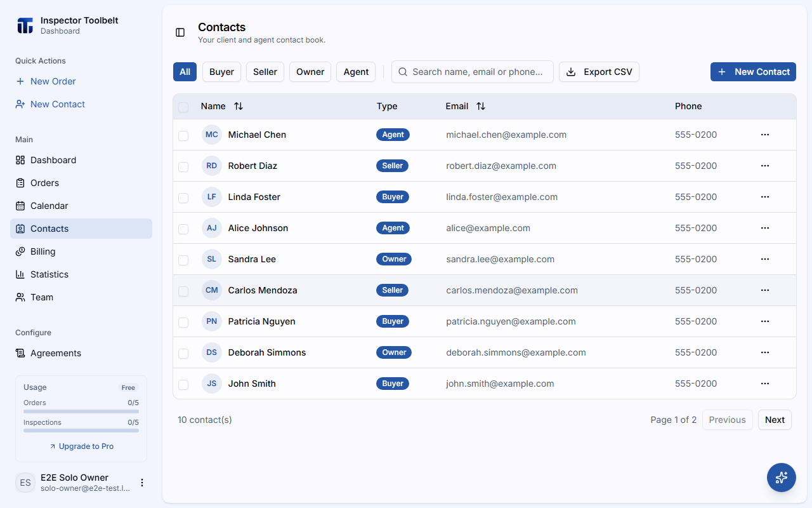
Task: Open Statistics in the sidebar
Action: pos(81,274)
